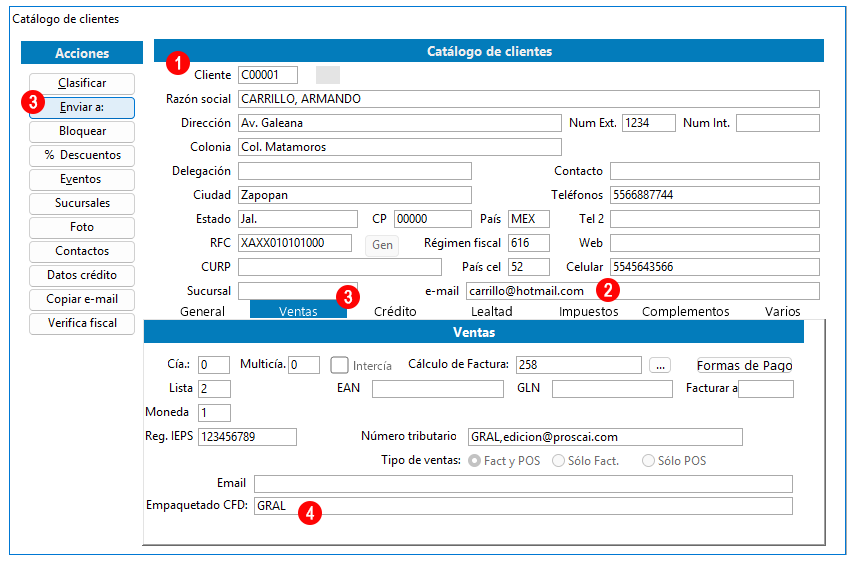Image resolution: width=855 pixels, height=561 pixels.
Task: Open the Varios tab
Action: pos(782,311)
